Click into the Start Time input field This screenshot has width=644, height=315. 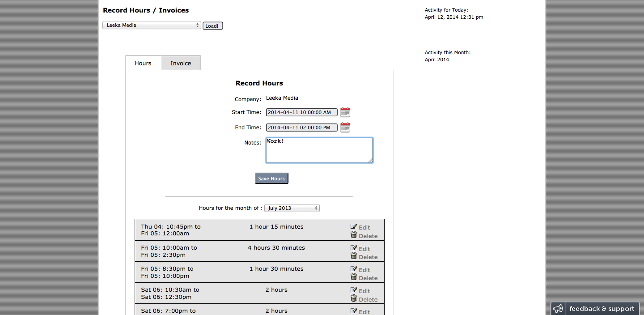tap(301, 112)
